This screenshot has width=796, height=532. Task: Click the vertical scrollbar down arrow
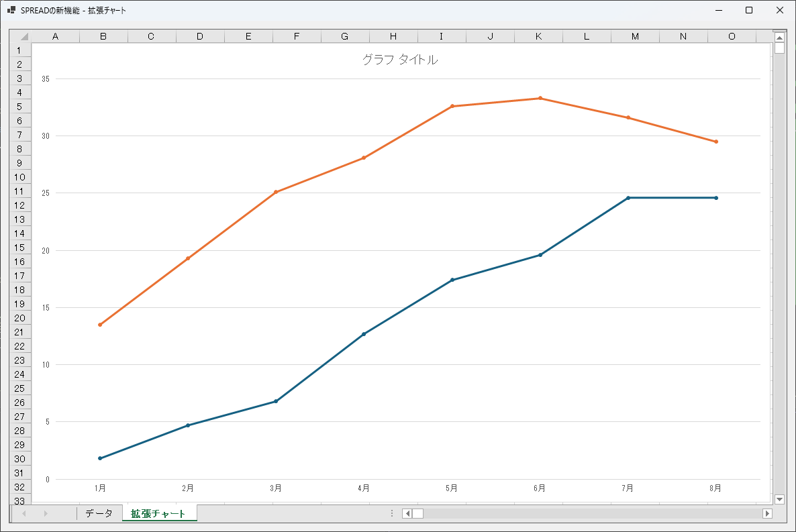[779, 499]
